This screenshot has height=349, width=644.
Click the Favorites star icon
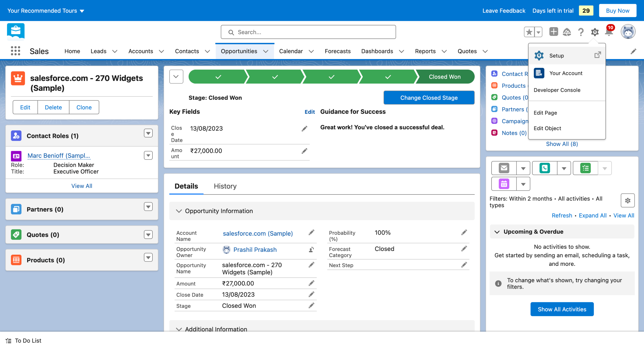(529, 32)
